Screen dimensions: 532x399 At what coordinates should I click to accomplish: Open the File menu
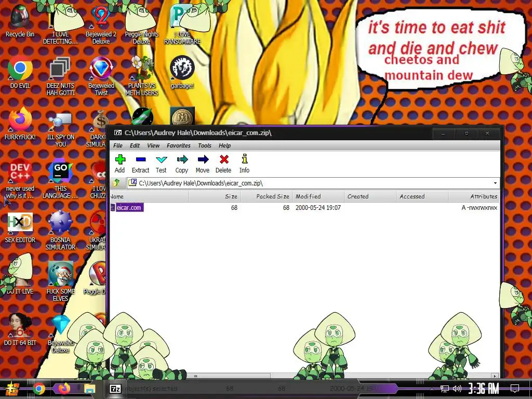(x=118, y=145)
